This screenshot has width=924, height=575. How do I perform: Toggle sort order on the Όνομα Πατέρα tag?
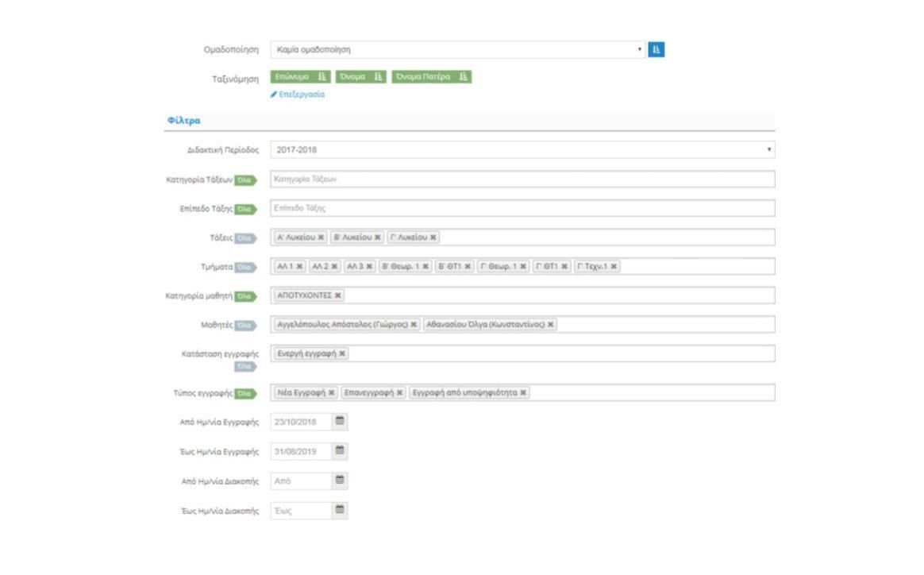[x=463, y=77]
